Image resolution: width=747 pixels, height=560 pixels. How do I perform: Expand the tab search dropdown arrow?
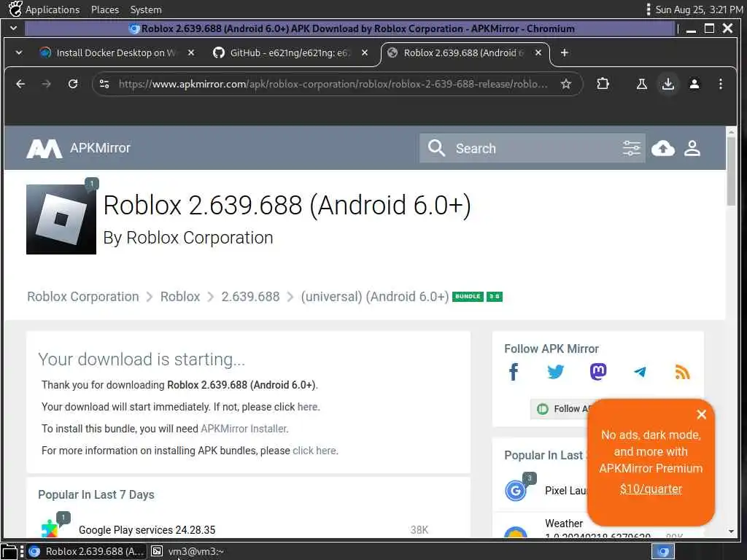click(x=19, y=52)
